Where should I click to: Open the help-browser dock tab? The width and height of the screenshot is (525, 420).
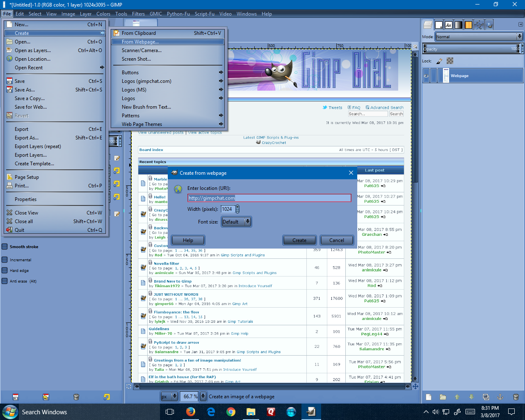(489, 25)
